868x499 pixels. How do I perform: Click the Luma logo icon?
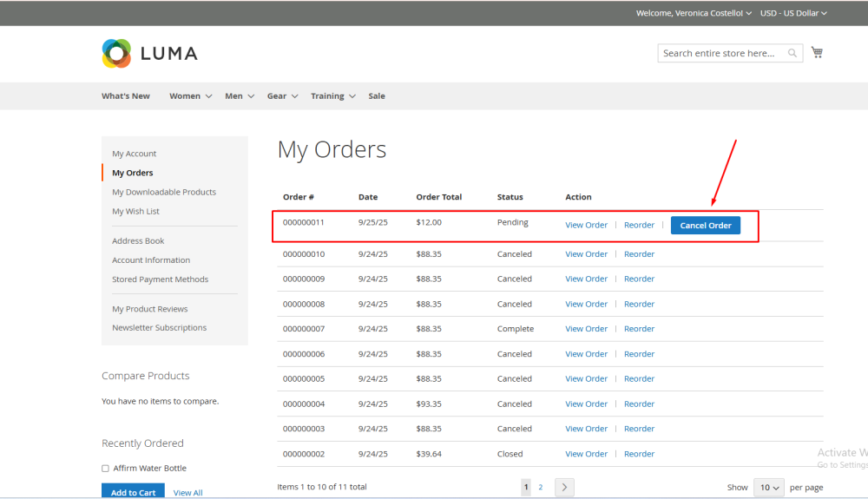[116, 54]
